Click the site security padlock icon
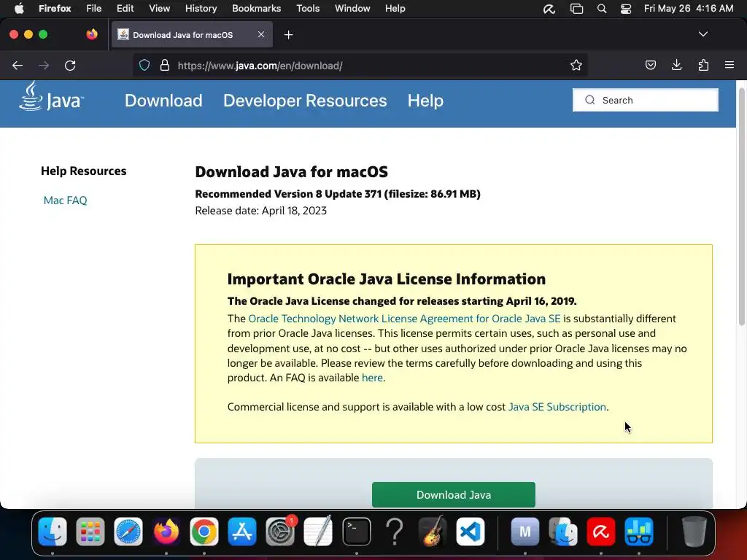 165,65
